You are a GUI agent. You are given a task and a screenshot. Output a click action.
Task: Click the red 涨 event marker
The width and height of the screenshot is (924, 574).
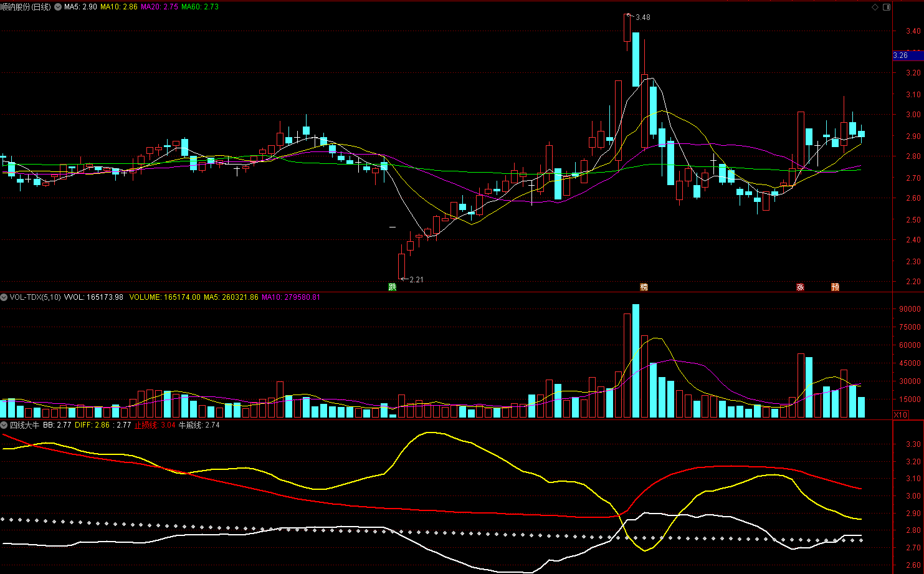800,287
